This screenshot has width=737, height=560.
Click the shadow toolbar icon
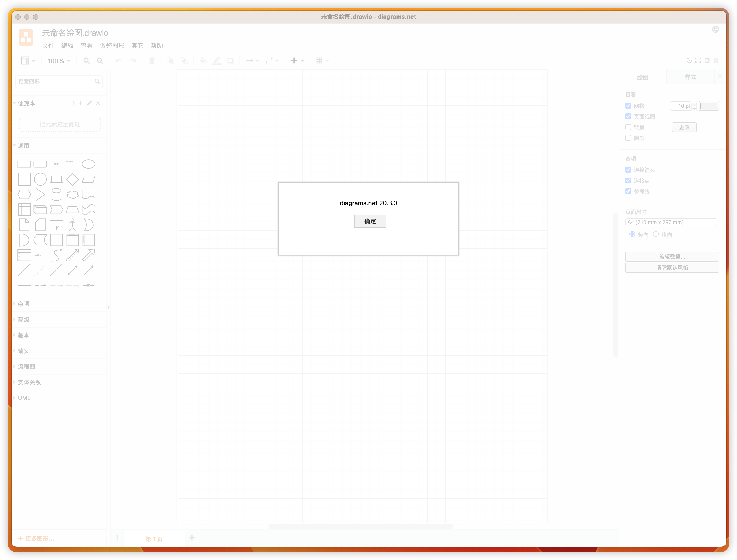tap(230, 61)
